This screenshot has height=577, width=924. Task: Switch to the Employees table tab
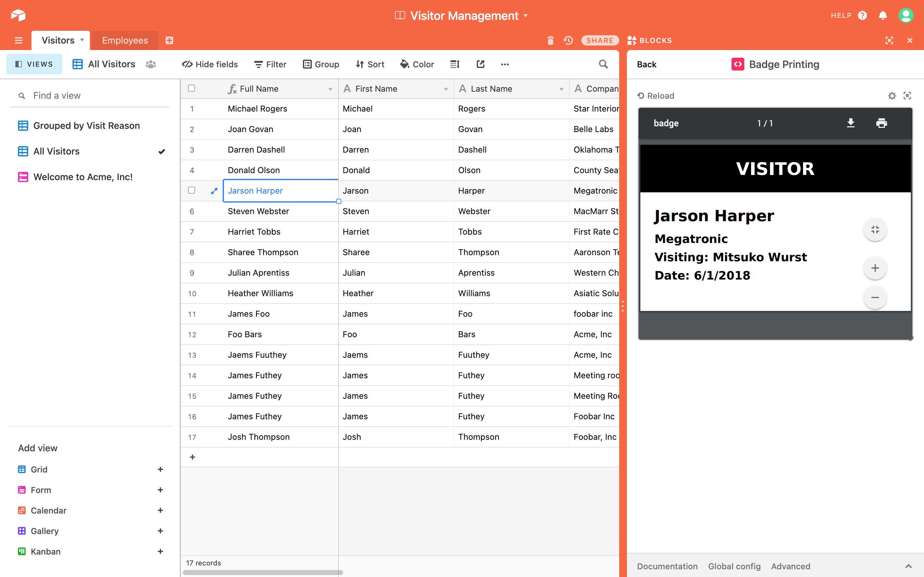(125, 40)
